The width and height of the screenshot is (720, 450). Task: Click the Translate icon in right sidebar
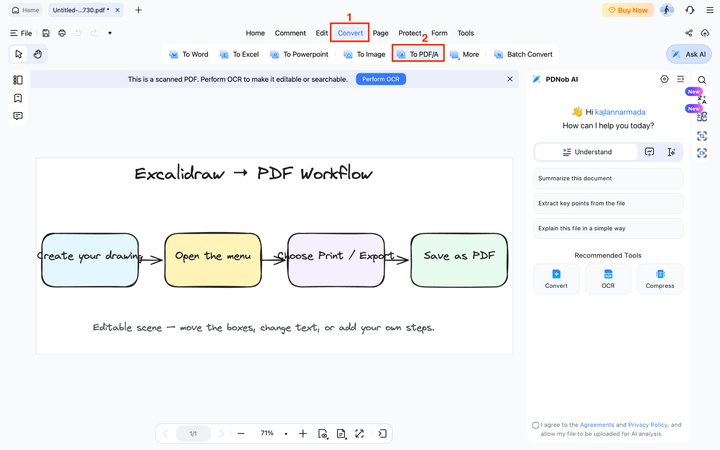[702, 98]
